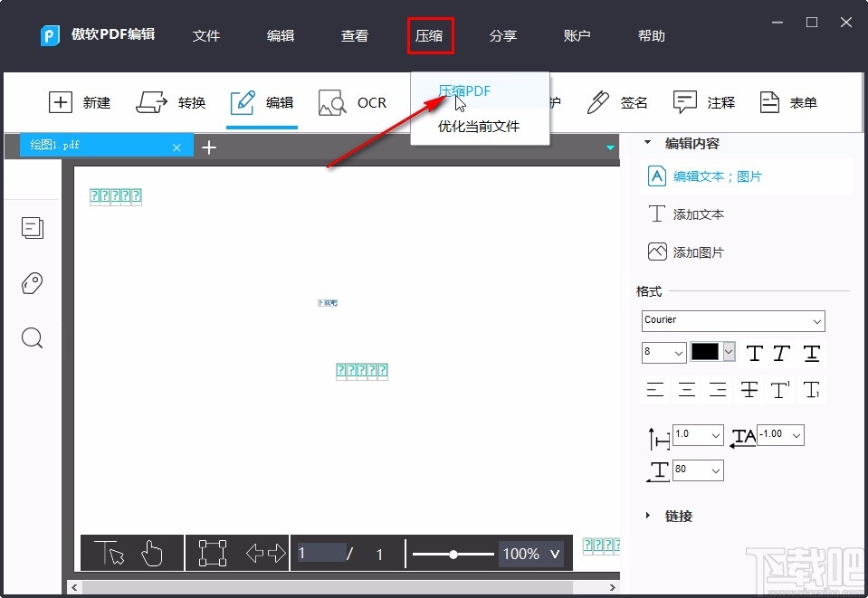
Task: Open the OCR tool
Action: click(353, 102)
